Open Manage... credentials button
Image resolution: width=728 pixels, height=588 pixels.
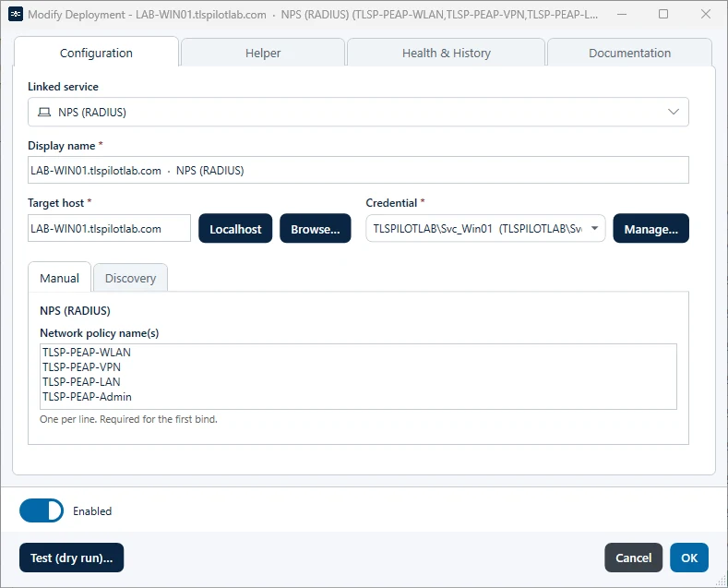(x=650, y=229)
